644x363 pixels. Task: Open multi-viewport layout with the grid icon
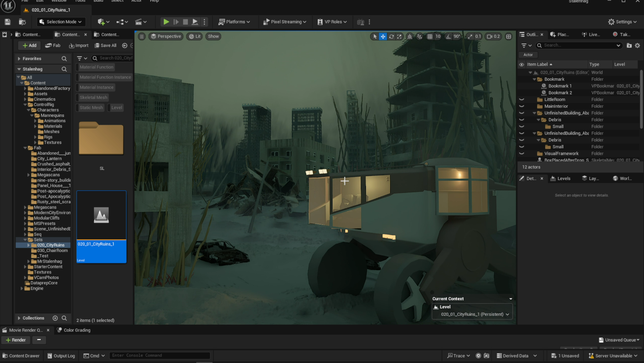point(509,36)
